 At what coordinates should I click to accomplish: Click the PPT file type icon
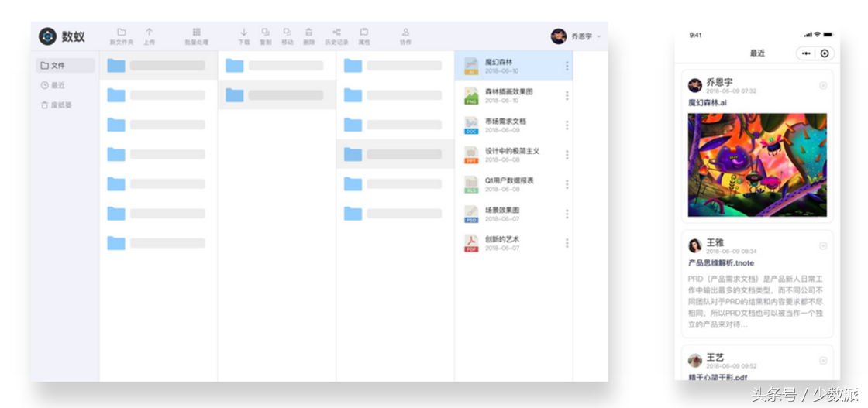click(x=471, y=155)
